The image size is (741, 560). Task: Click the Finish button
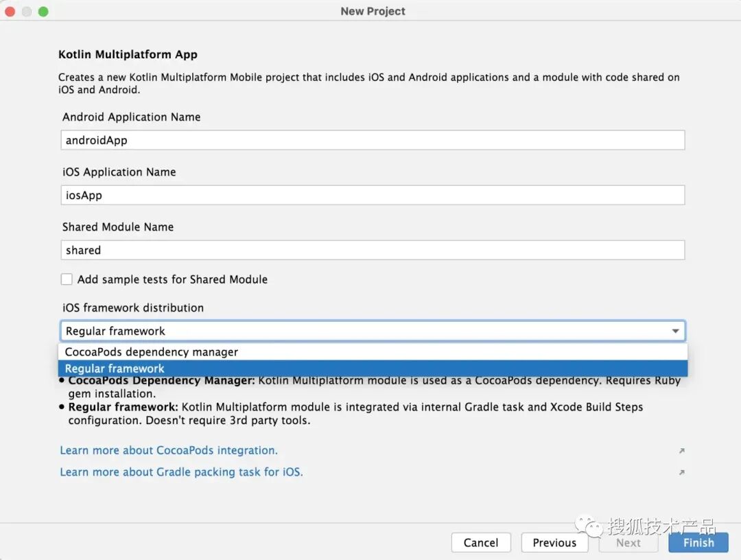point(698,543)
